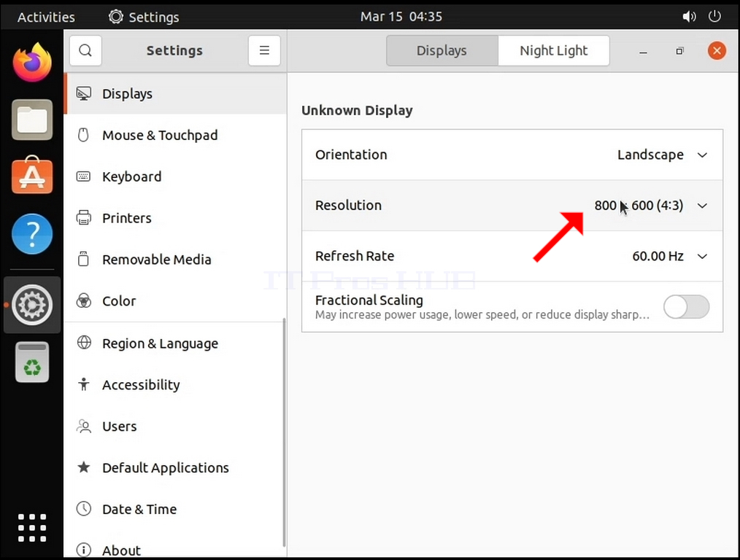Close the Settings window
The height and width of the screenshot is (560, 740).
pos(717,50)
